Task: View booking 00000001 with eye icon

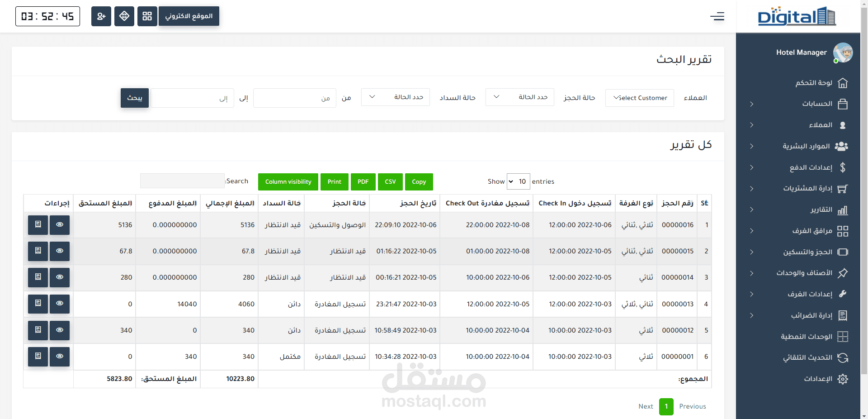Action: (60, 357)
